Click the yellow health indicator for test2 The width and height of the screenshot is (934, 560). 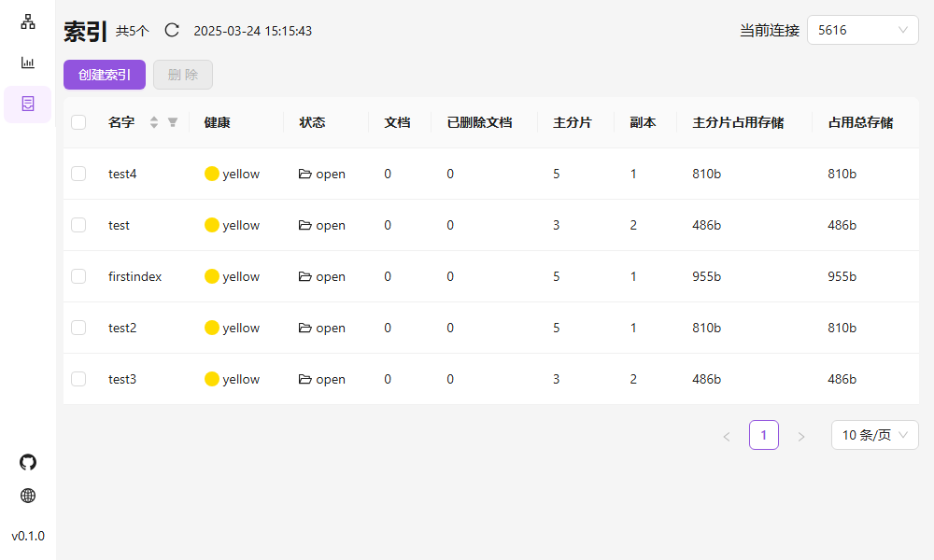(x=212, y=328)
